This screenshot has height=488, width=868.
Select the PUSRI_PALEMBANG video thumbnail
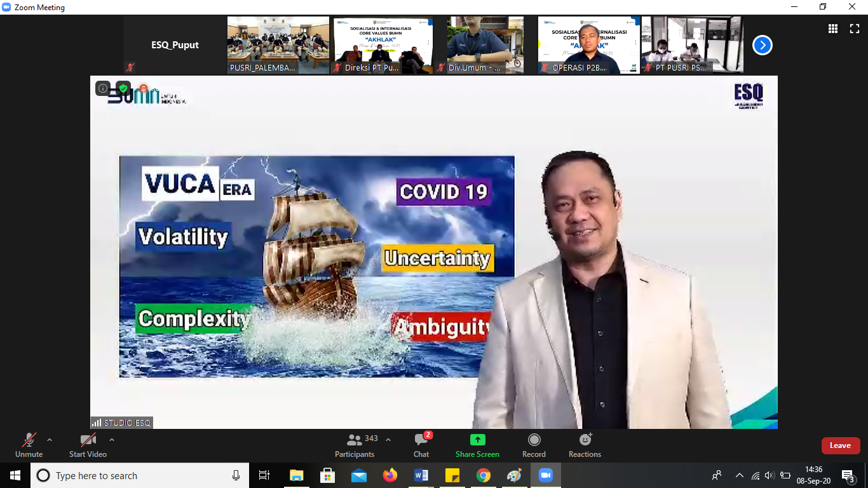pyautogui.click(x=278, y=45)
